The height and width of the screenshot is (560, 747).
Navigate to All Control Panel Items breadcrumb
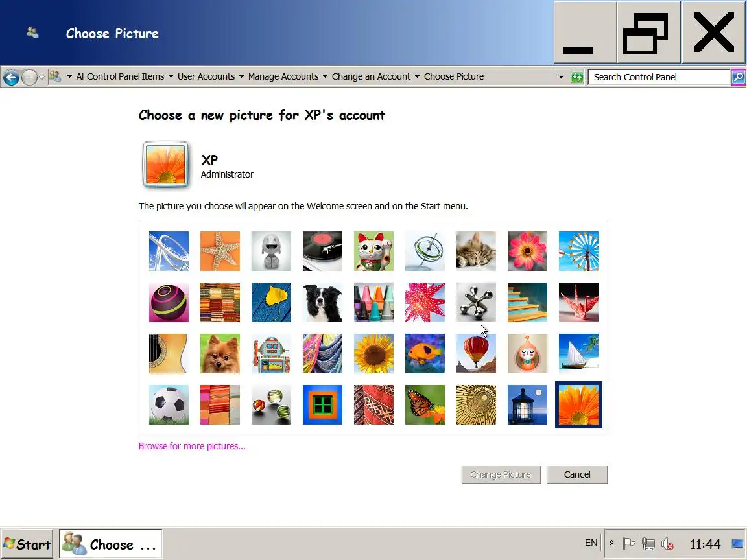(120, 76)
